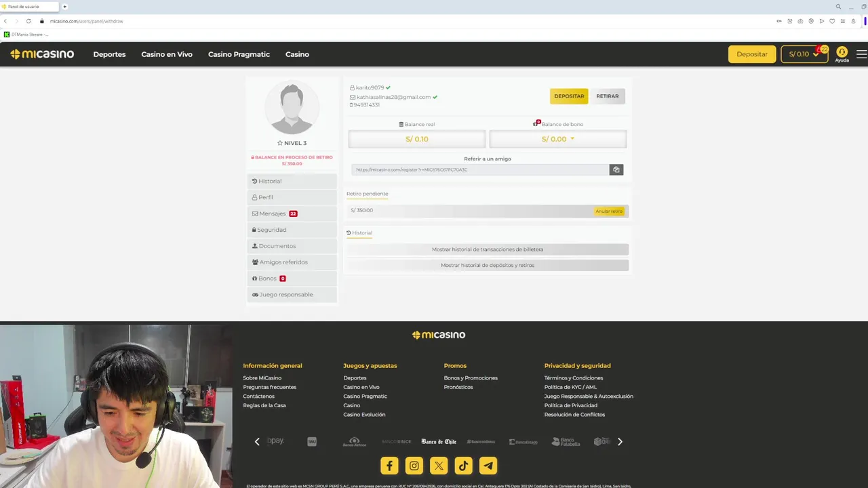The height and width of the screenshot is (488, 868).
Task: Open Juego responsable in the sidebar
Action: [x=292, y=295]
